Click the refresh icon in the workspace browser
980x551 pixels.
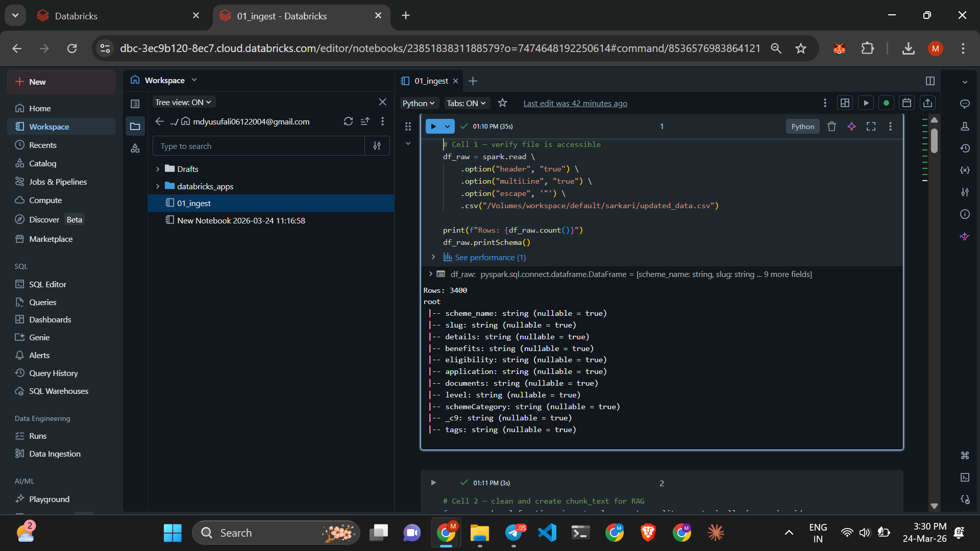point(348,121)
